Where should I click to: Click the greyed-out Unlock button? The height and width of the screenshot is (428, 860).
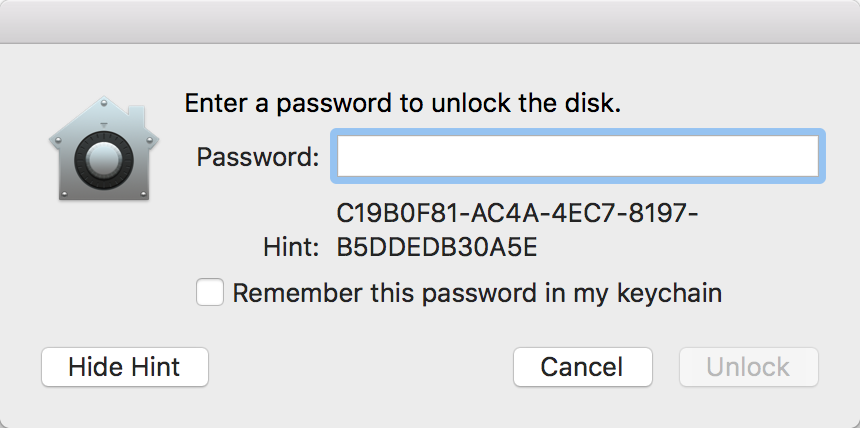[748, 367]
